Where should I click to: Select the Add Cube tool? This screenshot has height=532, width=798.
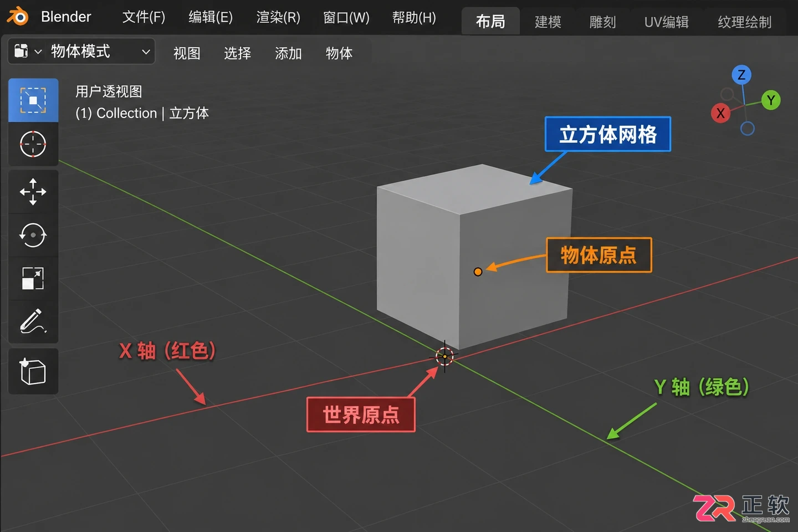coord(33,371)
